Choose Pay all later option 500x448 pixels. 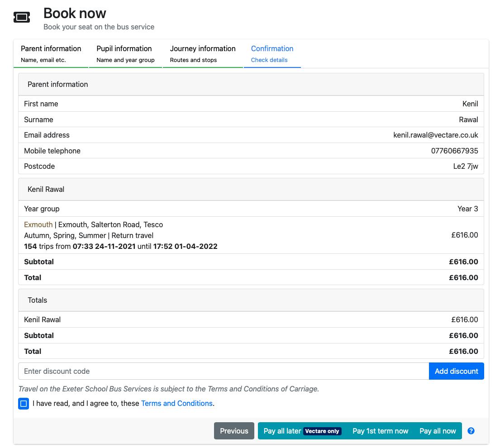pos(282,431)
